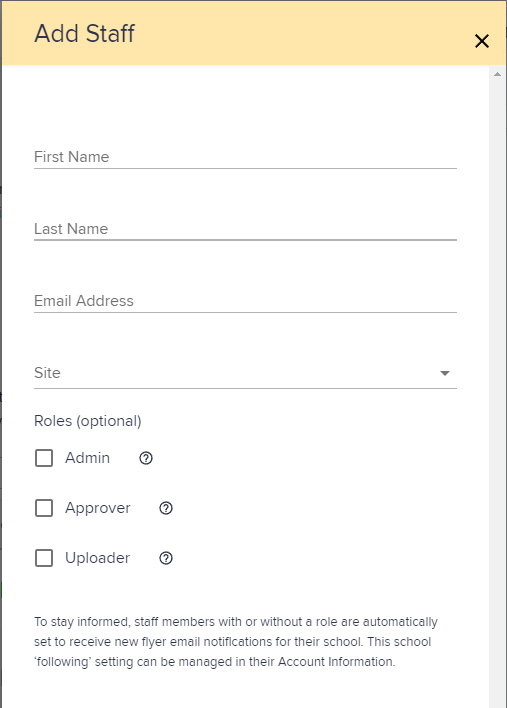Click into the Email Address field

[245, 301]
